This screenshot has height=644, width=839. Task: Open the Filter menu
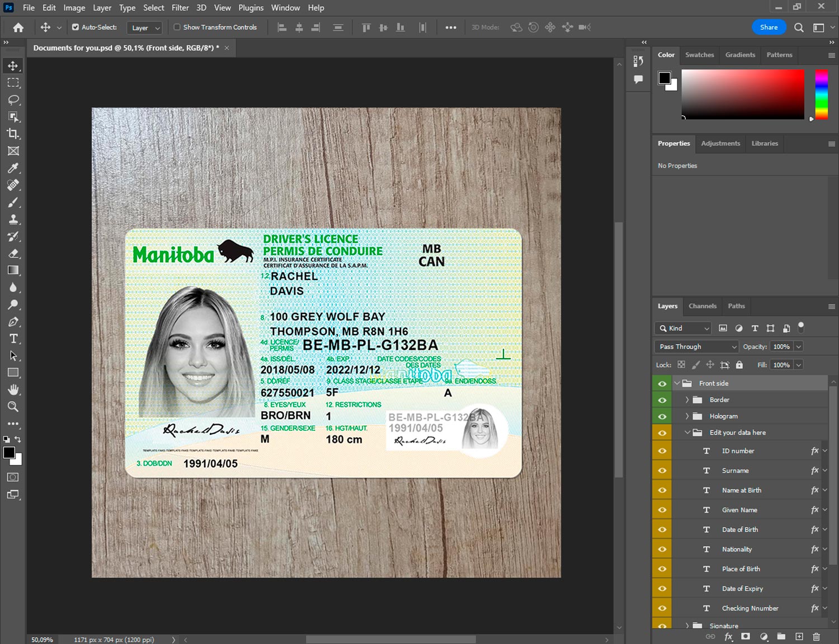(x=180, y=8)
